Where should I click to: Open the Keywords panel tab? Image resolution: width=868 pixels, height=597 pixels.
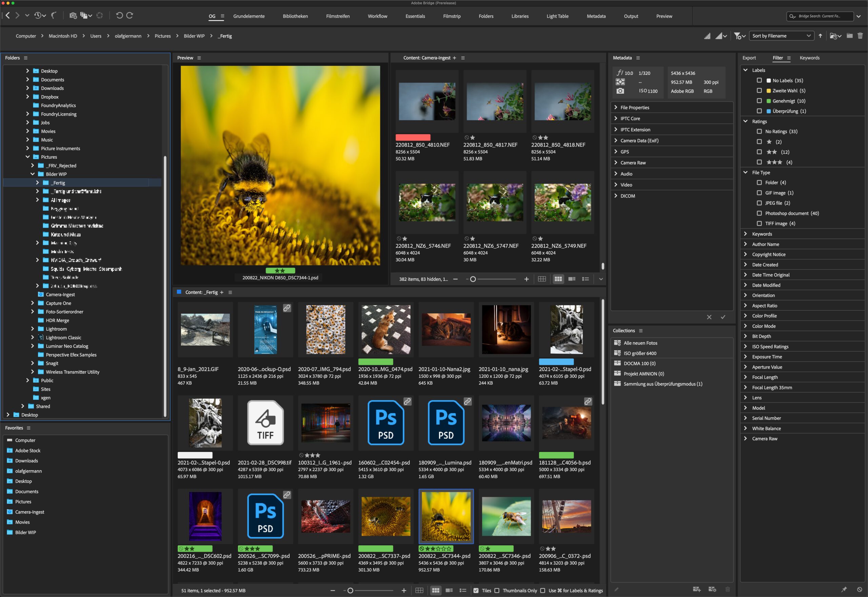(x=809, y=58)
